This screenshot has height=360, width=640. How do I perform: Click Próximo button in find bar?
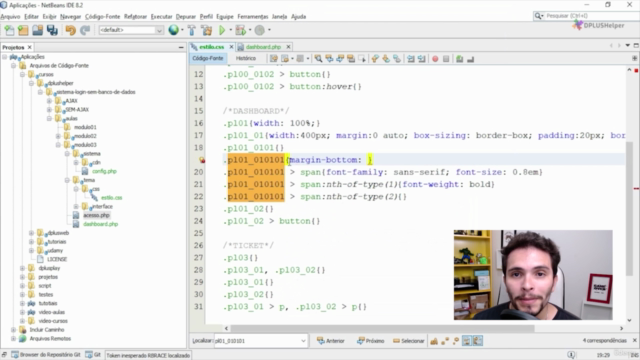pos(371,341)
